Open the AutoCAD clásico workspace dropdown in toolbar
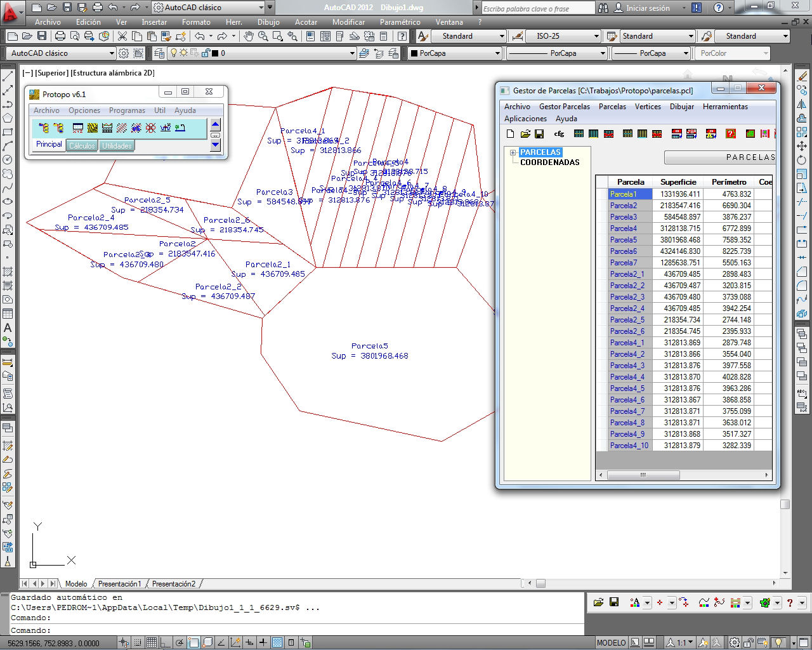This screenshot has width=812, height=650. (63, 53)
